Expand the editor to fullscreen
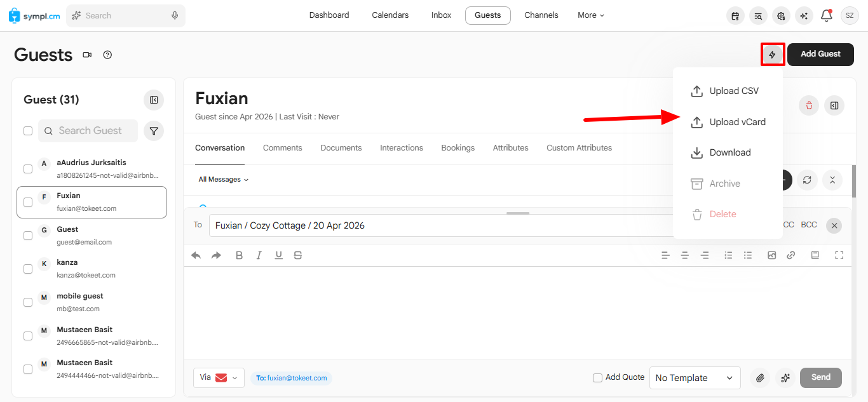The height and width of the screenshot is (402, 868). [x=839, y=255]
